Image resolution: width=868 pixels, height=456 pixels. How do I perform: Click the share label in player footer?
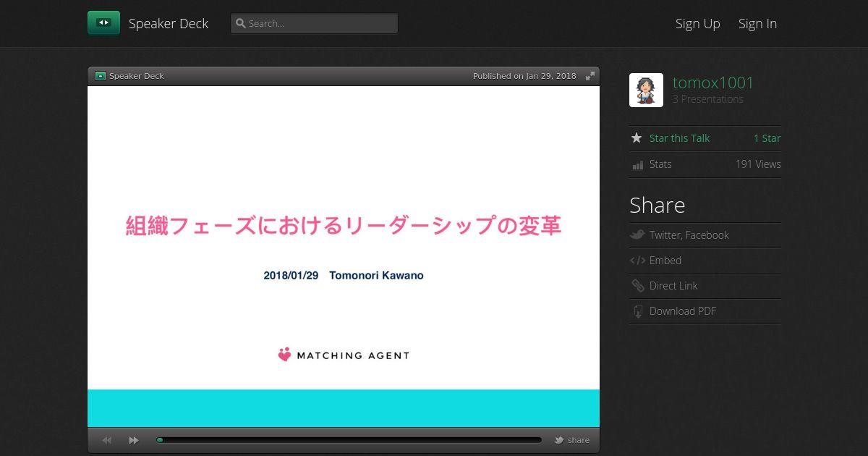tap(579, 440)
